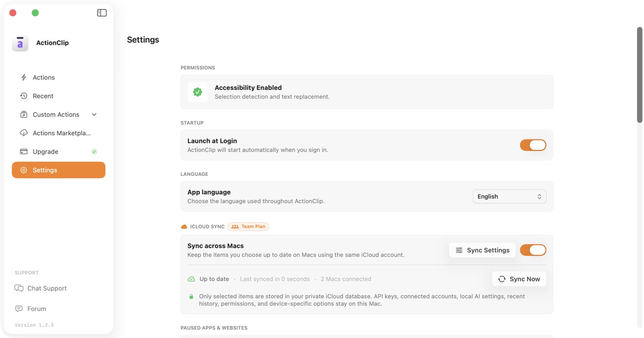Viewport: 644px width, 338px height.
Task: Click the 'Paused Apps & Websites' header
Action: coord(214,328)
